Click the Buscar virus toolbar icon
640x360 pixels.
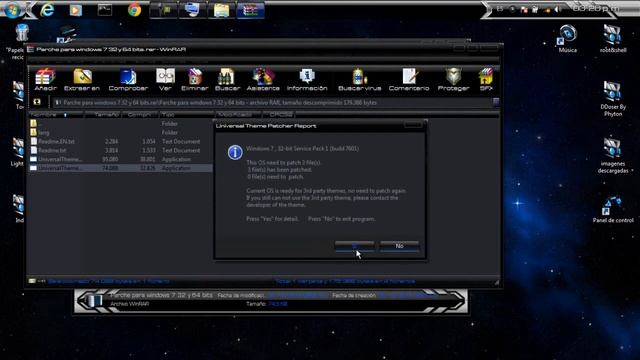click(x=359, y=80)
